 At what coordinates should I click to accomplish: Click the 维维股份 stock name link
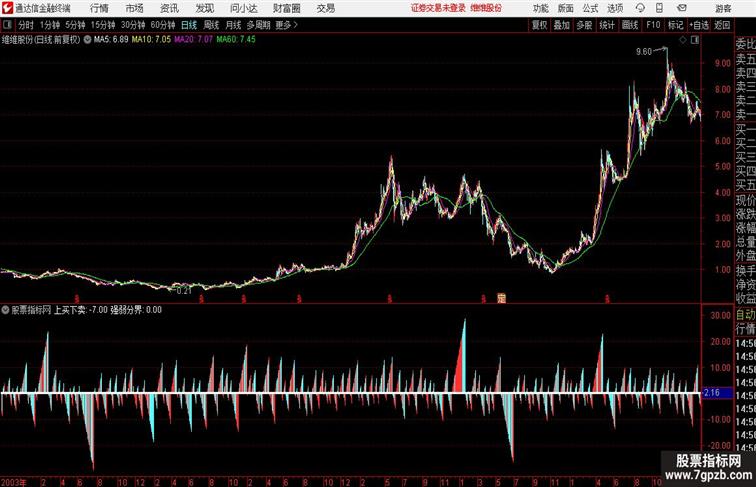tap(486, 8)
